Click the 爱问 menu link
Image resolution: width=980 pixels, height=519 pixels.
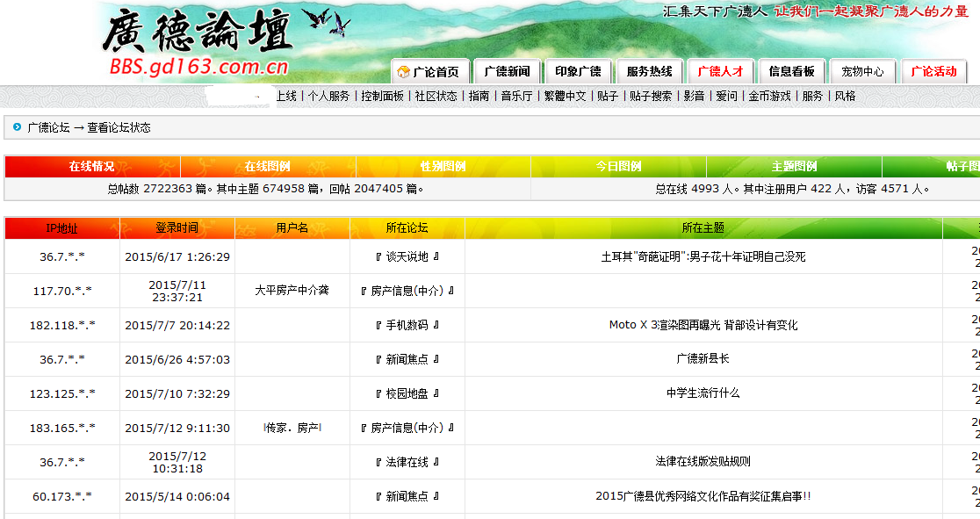[x=726, y=96]
